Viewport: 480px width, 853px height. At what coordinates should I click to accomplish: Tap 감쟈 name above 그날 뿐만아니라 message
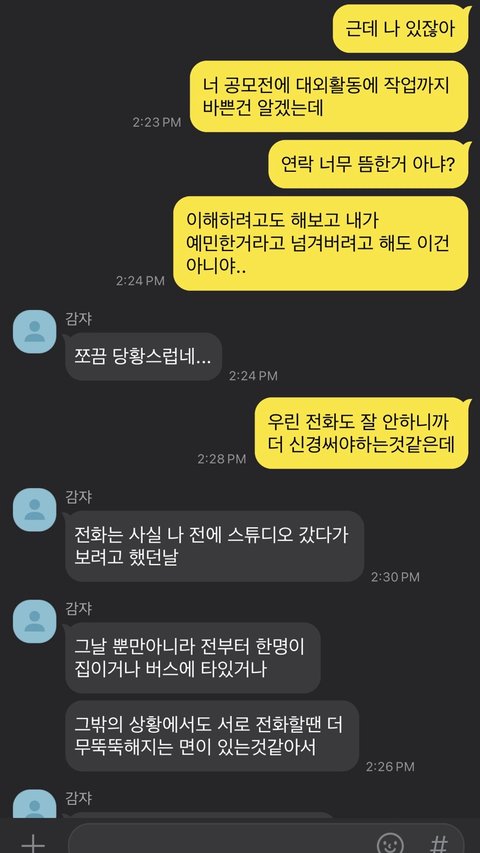point(79,608)
